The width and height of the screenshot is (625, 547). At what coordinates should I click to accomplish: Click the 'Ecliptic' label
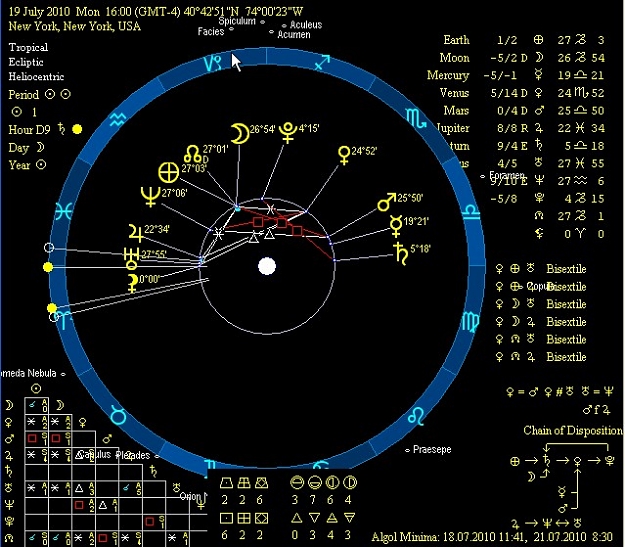(26, 62)
